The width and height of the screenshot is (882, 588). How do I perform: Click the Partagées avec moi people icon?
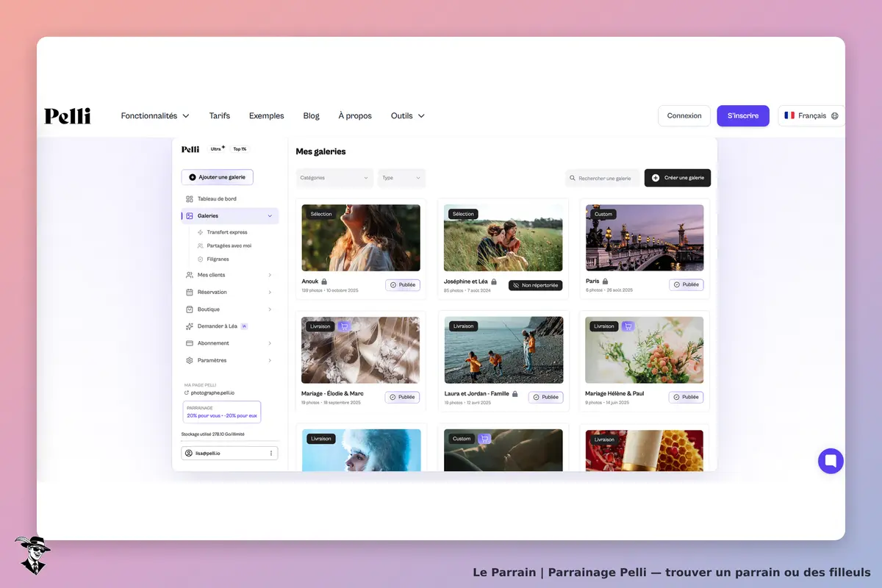pos(201,245)
